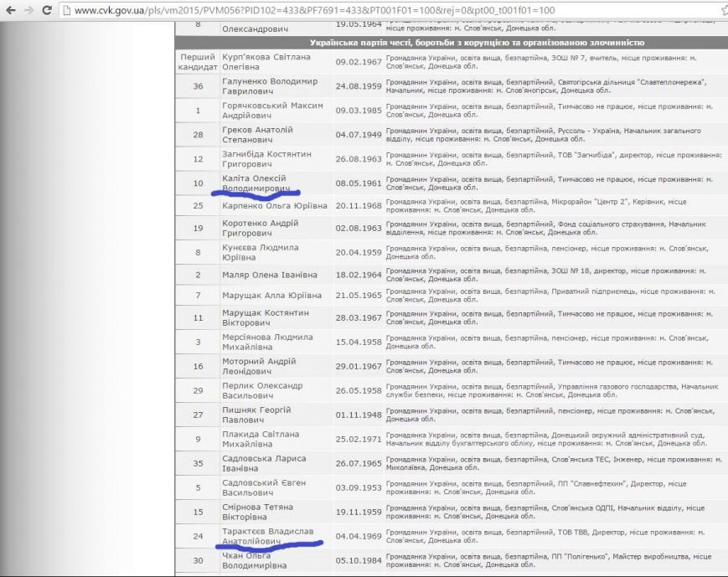Select the name "Греков Анатолій Степанович"

pyautogui.click(x=257, y=135)
